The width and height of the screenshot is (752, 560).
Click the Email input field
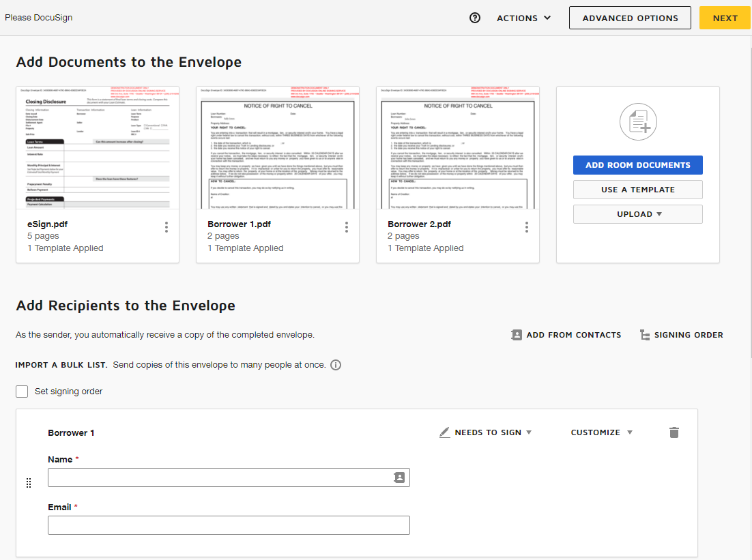coord(229,525)
